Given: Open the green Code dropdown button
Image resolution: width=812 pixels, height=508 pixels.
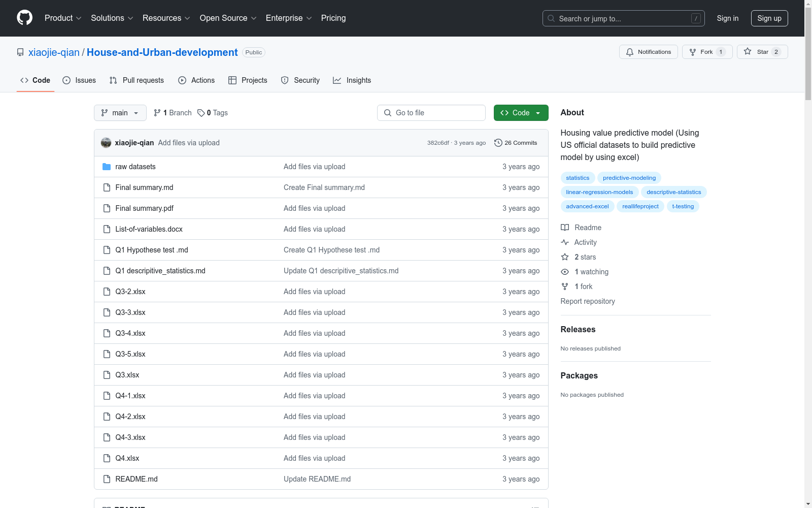Looking at the screenshot, I should 521,113.
